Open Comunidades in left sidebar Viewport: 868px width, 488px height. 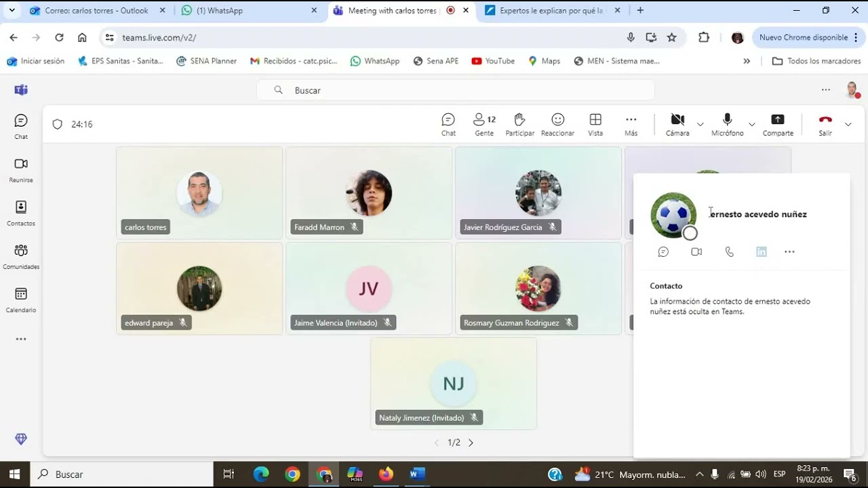[21, 256]
